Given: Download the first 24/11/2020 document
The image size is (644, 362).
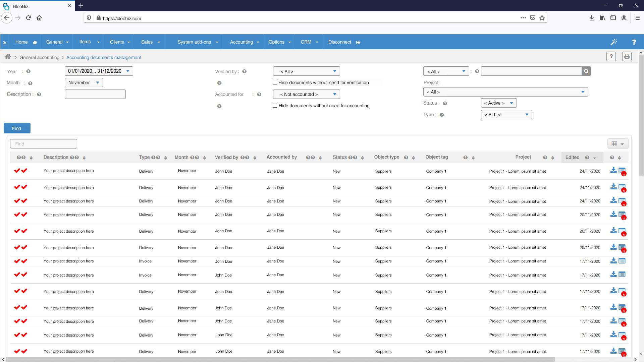Looking at the screenshot, I should 613,170.
